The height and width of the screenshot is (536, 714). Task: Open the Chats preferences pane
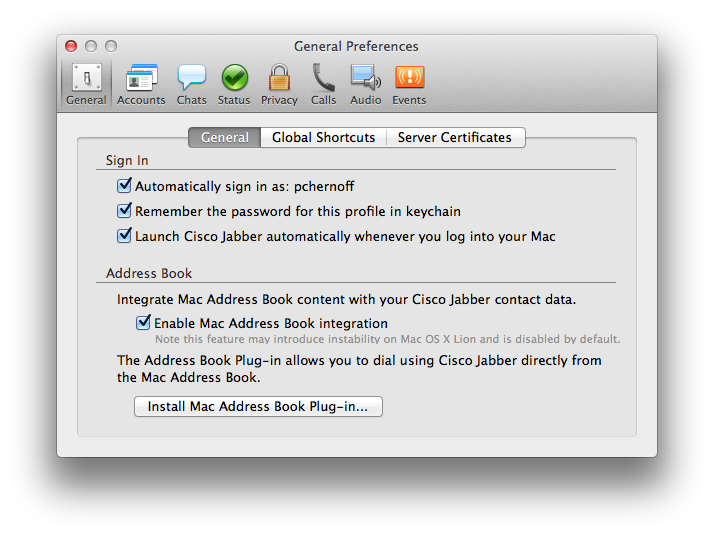tap(191, 84)
